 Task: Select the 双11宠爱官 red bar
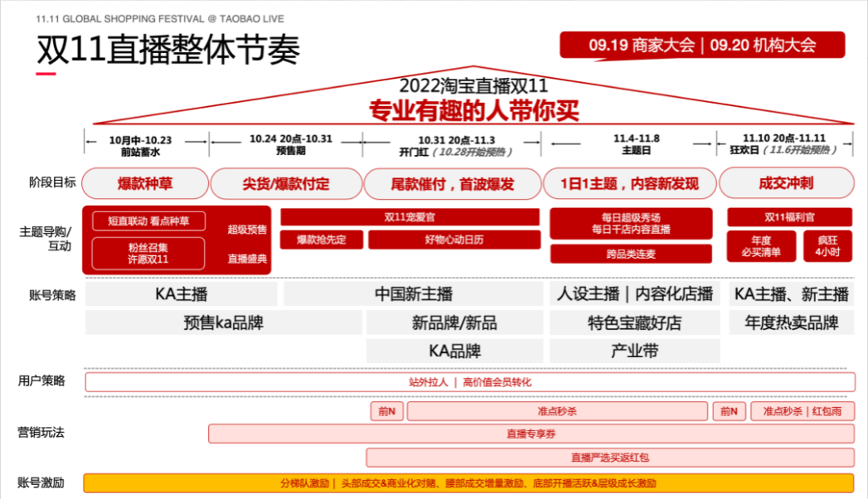410,217
